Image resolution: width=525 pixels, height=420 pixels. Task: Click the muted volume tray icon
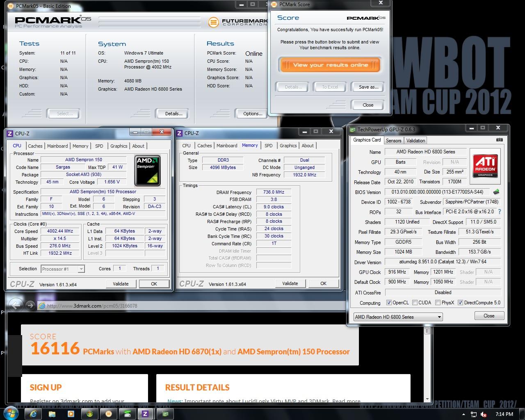click(484, 414)
